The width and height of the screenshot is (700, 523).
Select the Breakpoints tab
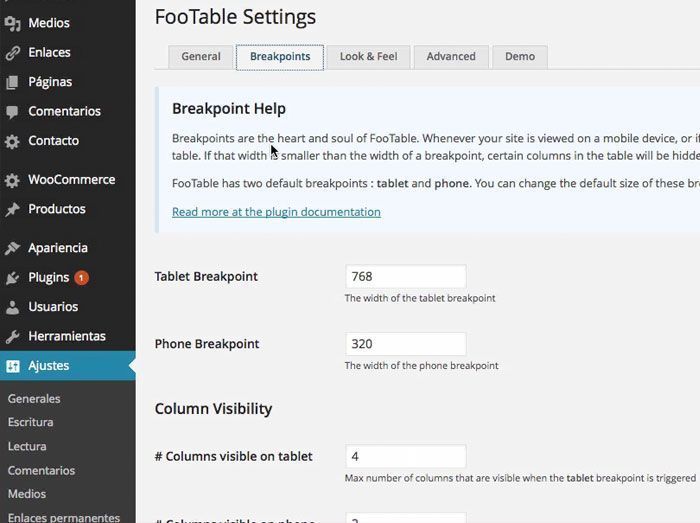[280, 57]
